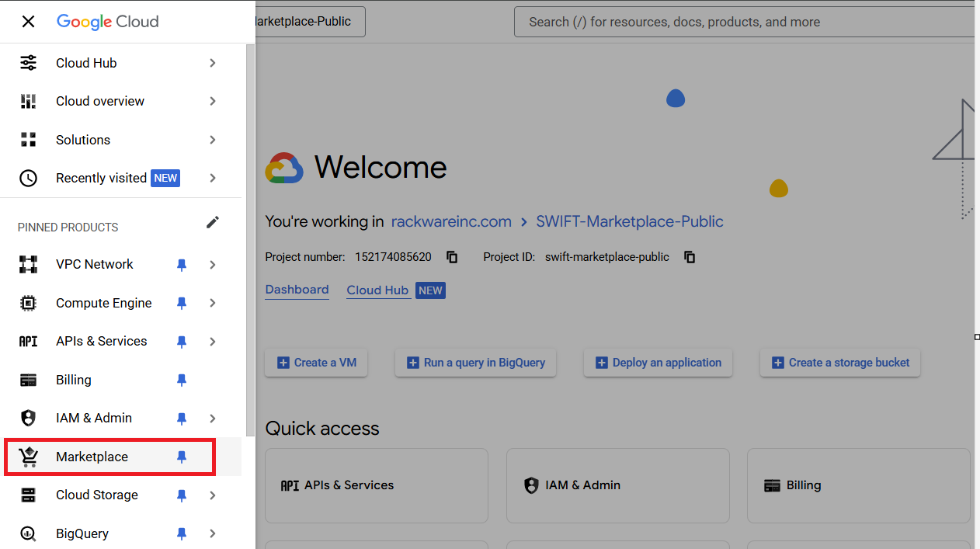
Task: Expand VPC Network submenu chevron
Action: tap(213, 265)
